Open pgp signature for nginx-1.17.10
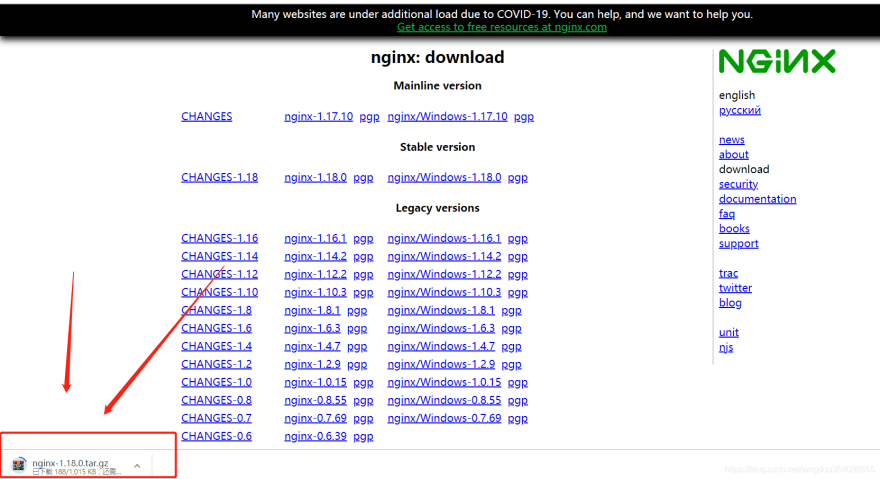This screenshot has height=479, width=880. coord(369,117)
